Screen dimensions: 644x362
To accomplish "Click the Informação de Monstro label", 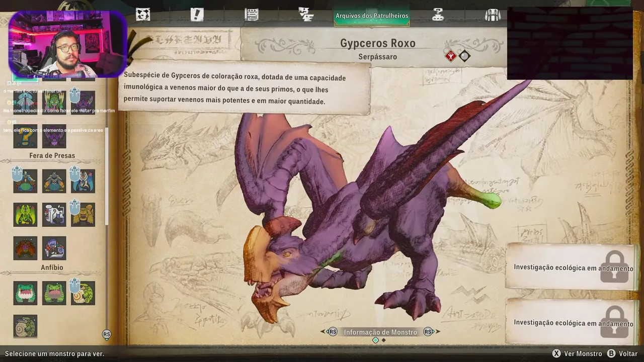I will coord(380,332).
